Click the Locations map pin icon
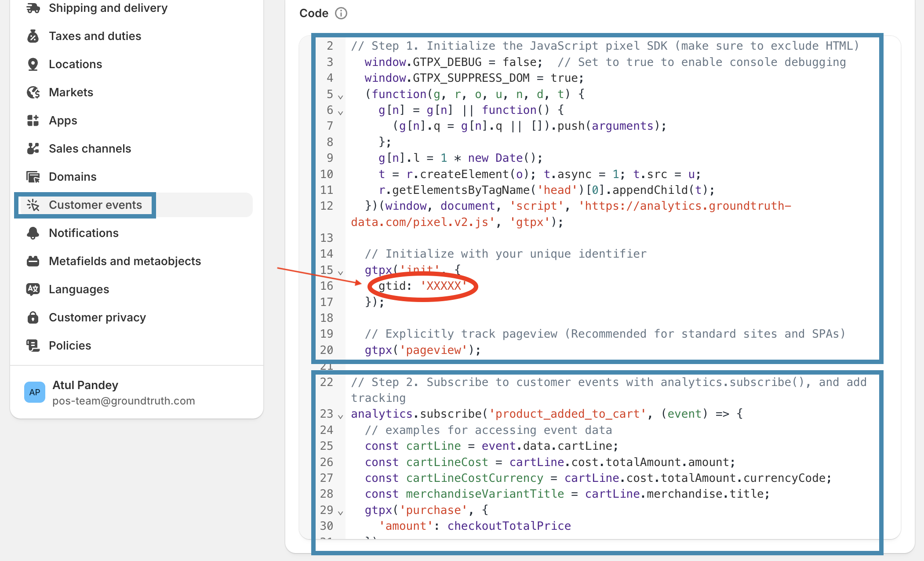 point(33,64)
